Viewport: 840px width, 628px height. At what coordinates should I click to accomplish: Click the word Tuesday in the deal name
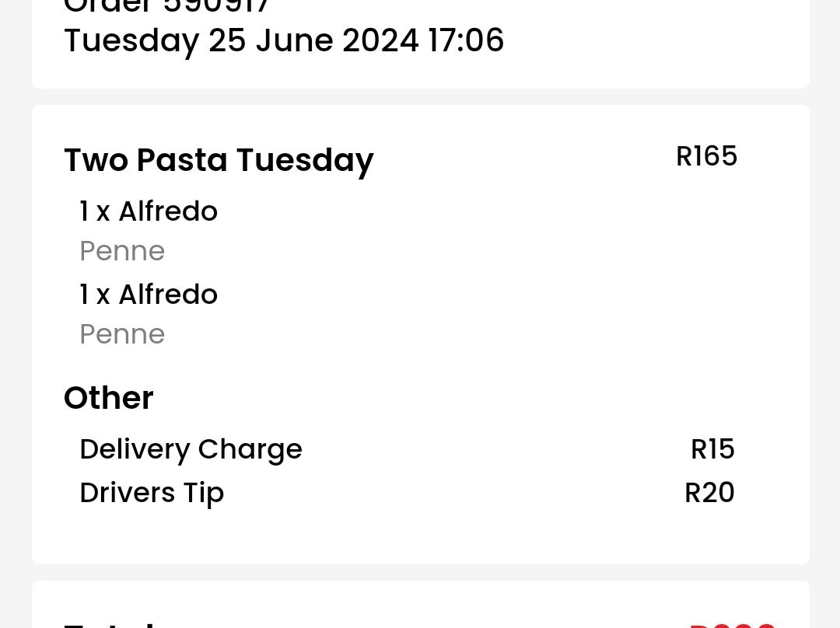coord(305,161)
